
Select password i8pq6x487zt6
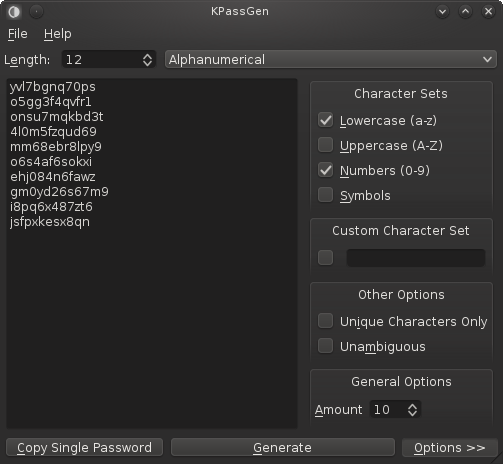point(51,207)
